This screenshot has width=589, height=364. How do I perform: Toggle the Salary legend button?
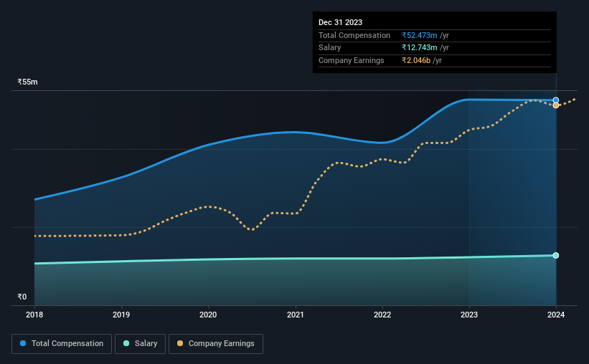[x=140, y=344]
